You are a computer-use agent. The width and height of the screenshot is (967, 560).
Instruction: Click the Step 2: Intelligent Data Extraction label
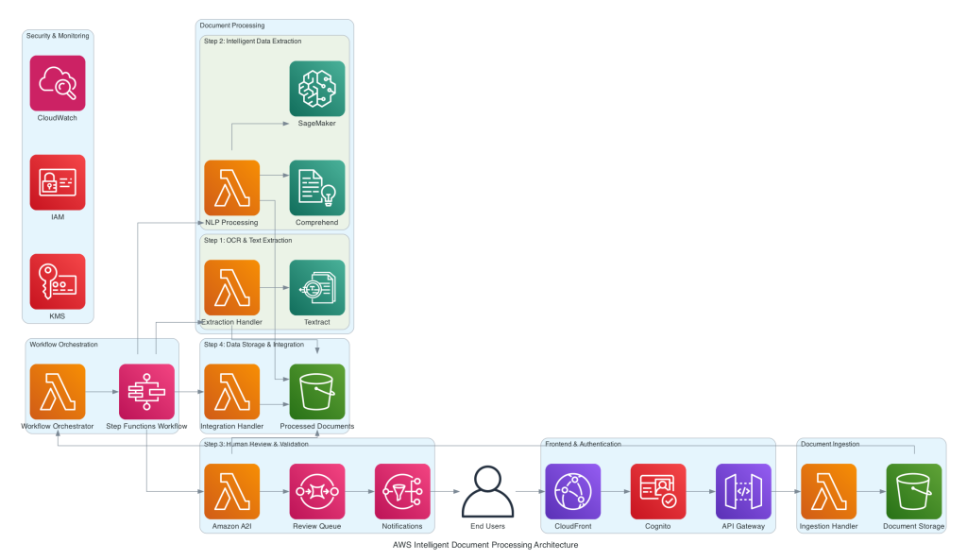253,42
